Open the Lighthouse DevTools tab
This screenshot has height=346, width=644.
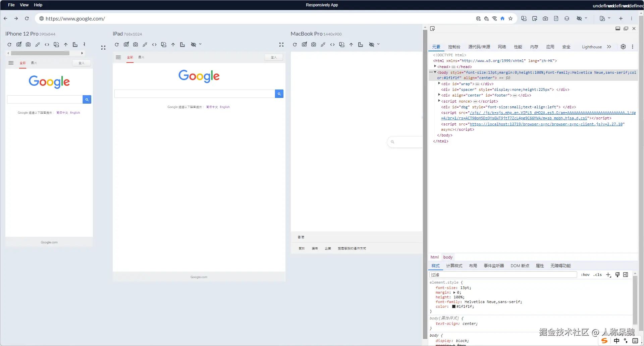[x=592, y=47]
